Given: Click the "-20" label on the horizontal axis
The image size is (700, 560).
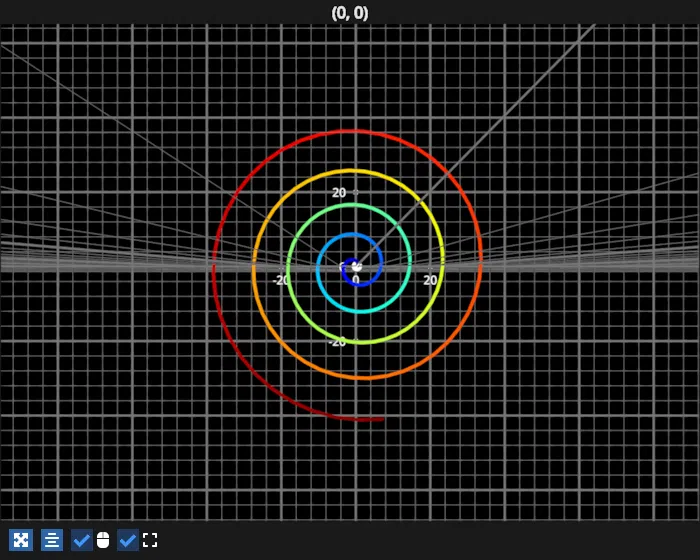Looking at the screenshot, I should (x=281, y=280).
